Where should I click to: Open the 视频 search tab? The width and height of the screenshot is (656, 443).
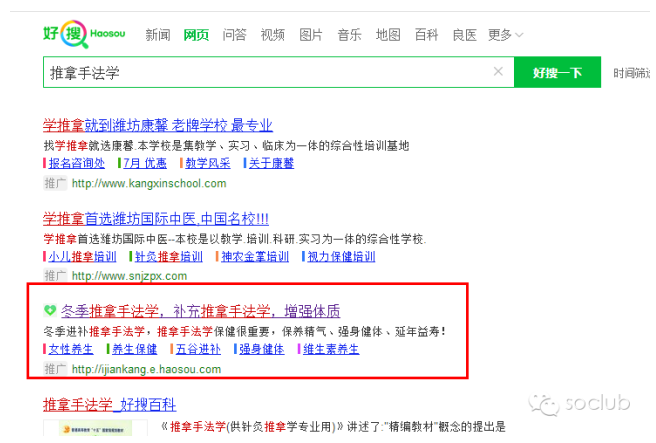coord(273,35)
